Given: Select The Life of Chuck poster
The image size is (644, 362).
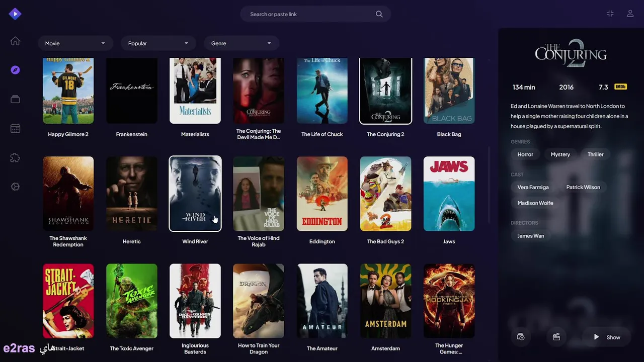Looking at the screenshot, I should pos(322,90).
